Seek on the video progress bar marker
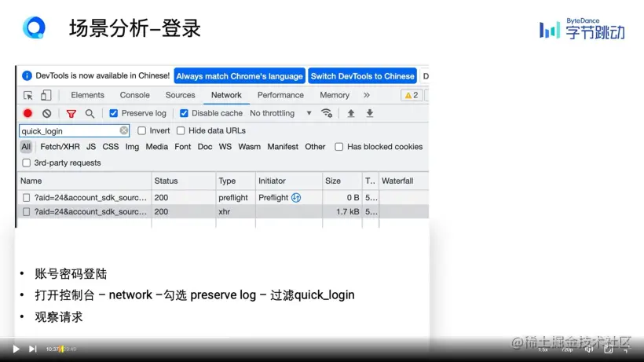 click(62, 349)
